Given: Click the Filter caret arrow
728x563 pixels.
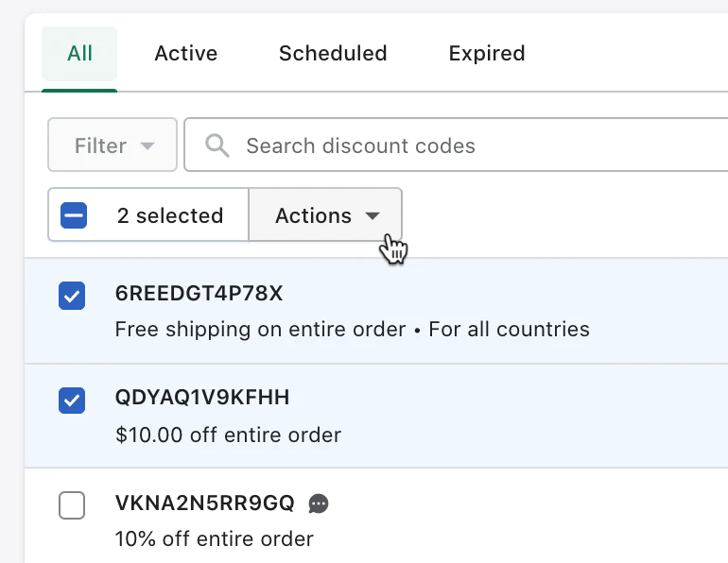Looking at the screenshot, I should point(147,146).
